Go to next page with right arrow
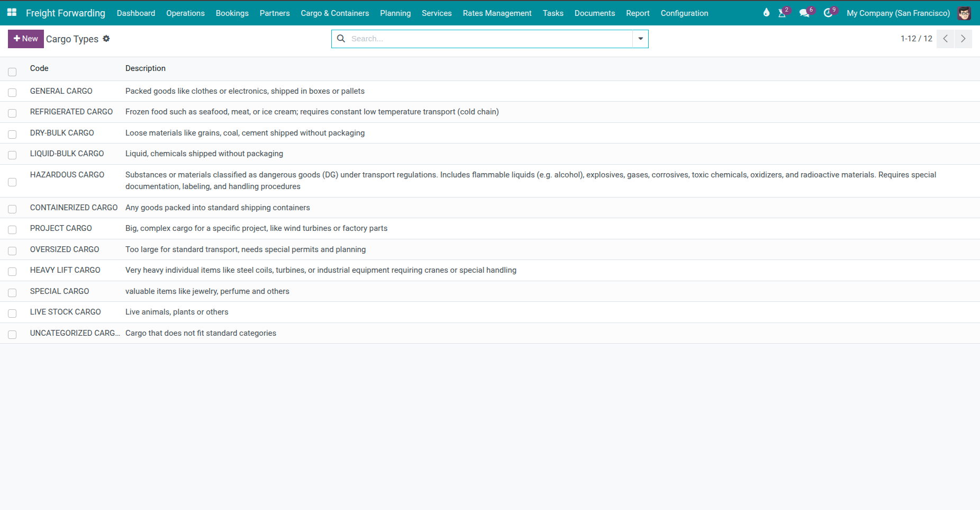The height and width of the screenshot is (510, 980). tap(963, 39)
